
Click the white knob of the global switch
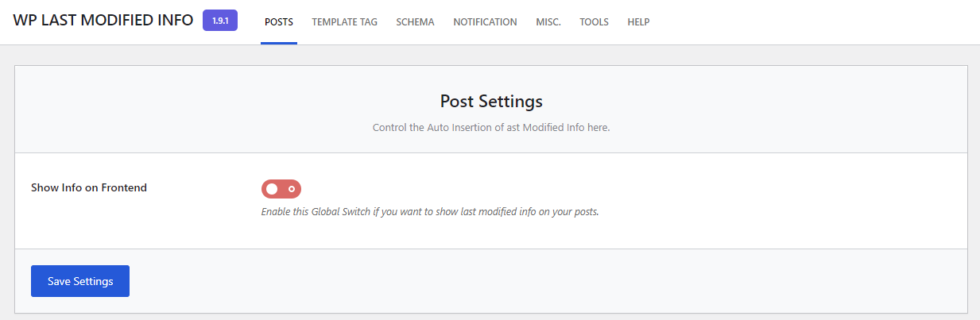tap(273, 189)
